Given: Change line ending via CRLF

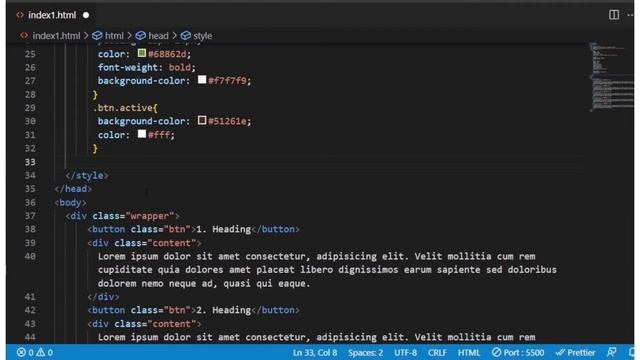Looking at the screenshot, I should point(437,353).
